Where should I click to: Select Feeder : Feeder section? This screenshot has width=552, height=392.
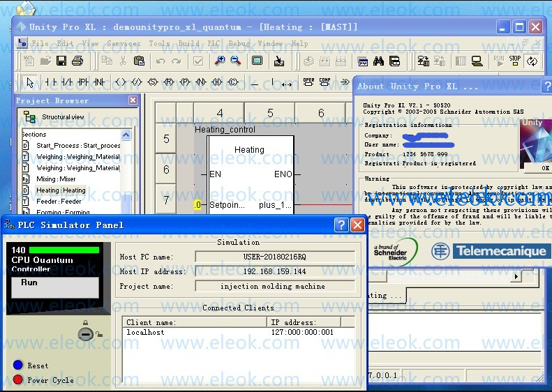pyautogui.click(x=59, y=202)
